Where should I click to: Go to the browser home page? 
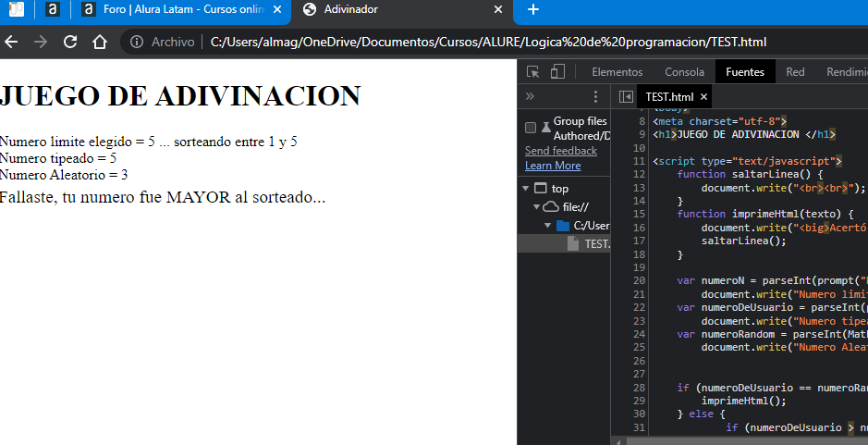[100, 43]
